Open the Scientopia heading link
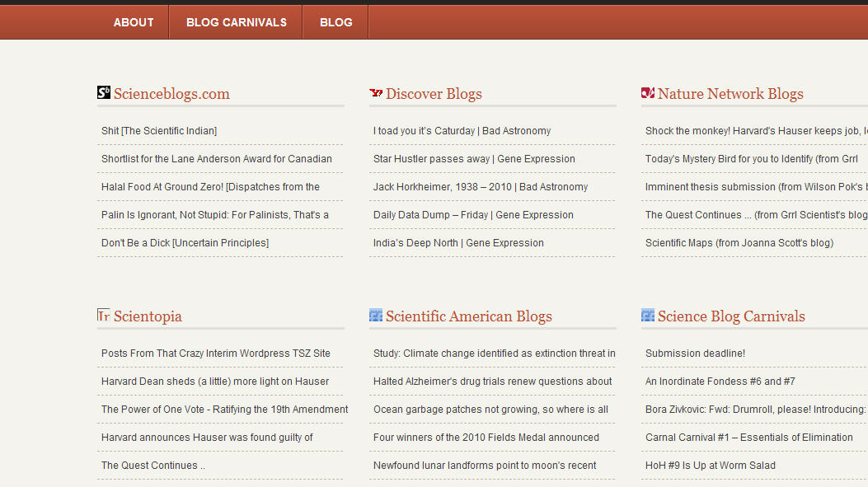The width and height of the screenshot is (868, 487). [x=148, y=316]
